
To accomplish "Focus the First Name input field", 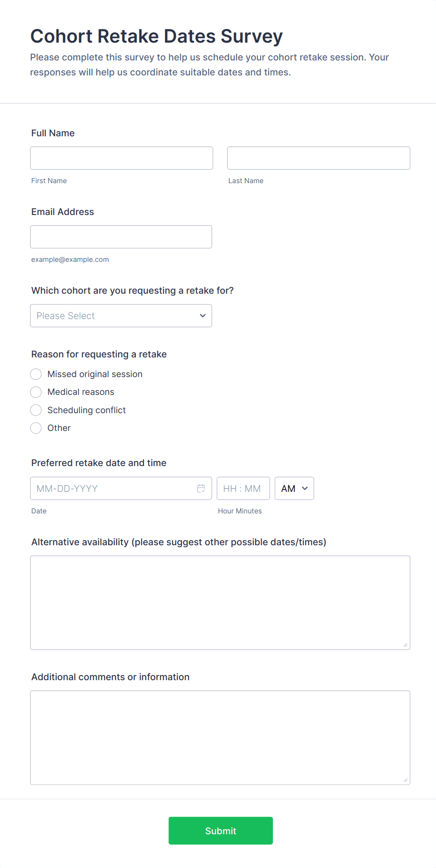I will tap(121, 158).
